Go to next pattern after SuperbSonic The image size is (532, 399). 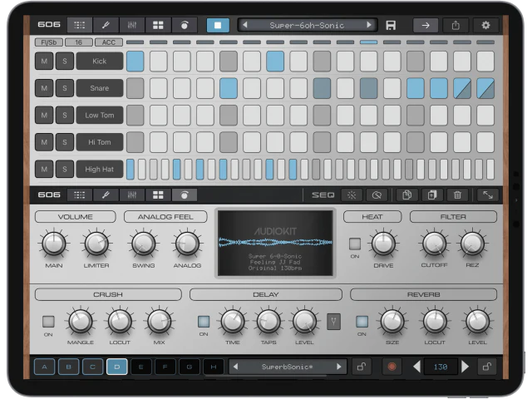click(338, 367)
